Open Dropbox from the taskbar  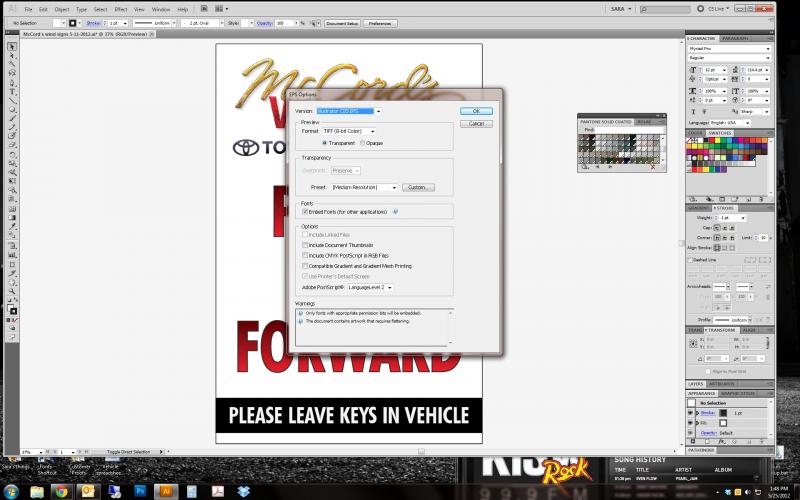[243, 491]
